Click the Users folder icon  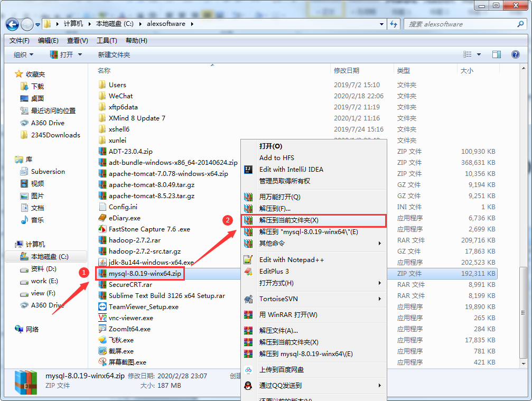(102, 85)
